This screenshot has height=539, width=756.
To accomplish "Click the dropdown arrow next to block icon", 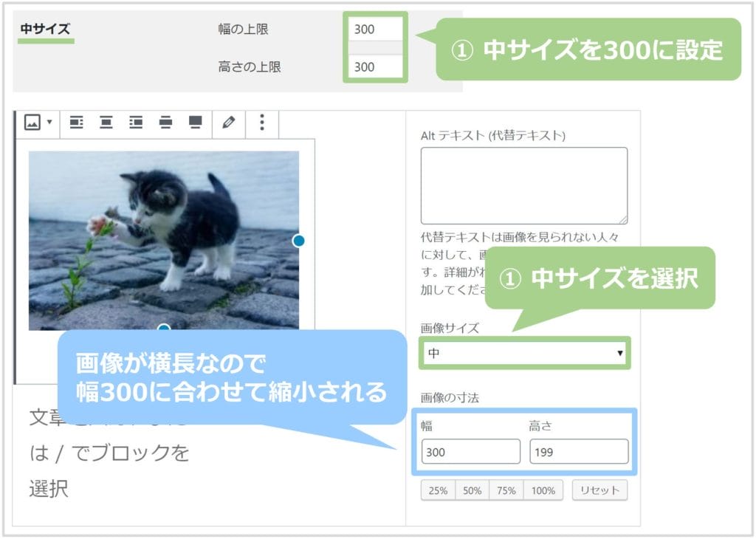I will click(49, 122).
